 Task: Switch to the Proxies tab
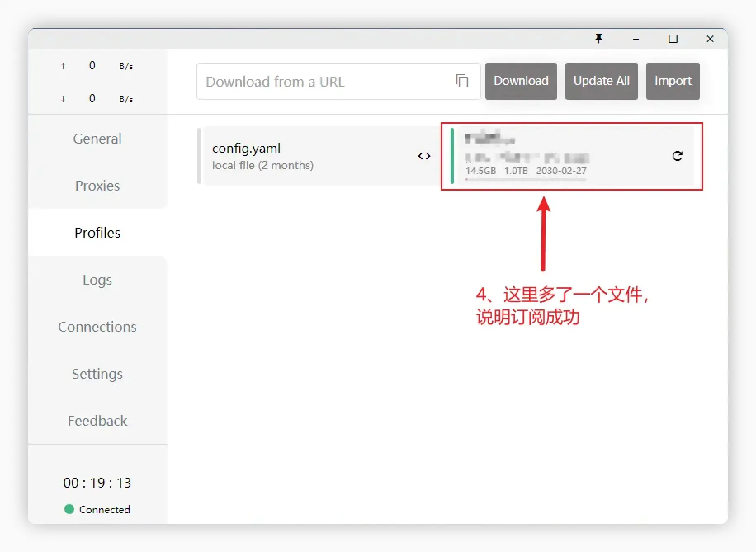[97, 186]
